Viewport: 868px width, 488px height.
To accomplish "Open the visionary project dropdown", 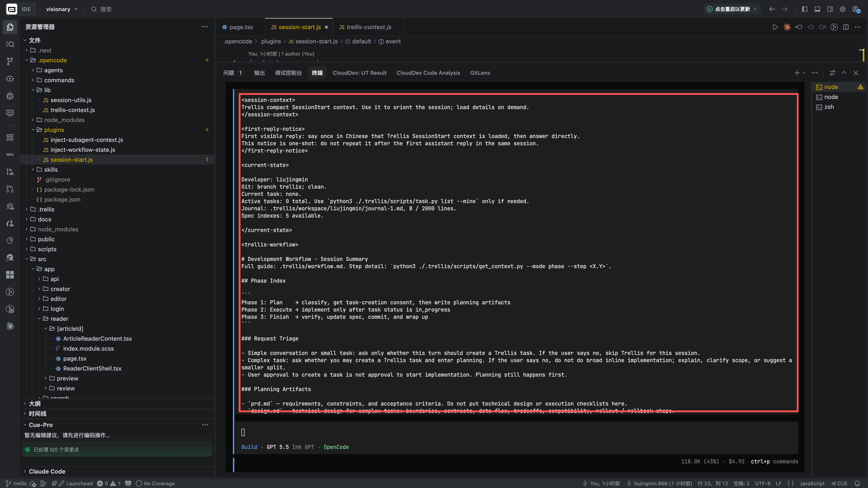I will 62,9.
